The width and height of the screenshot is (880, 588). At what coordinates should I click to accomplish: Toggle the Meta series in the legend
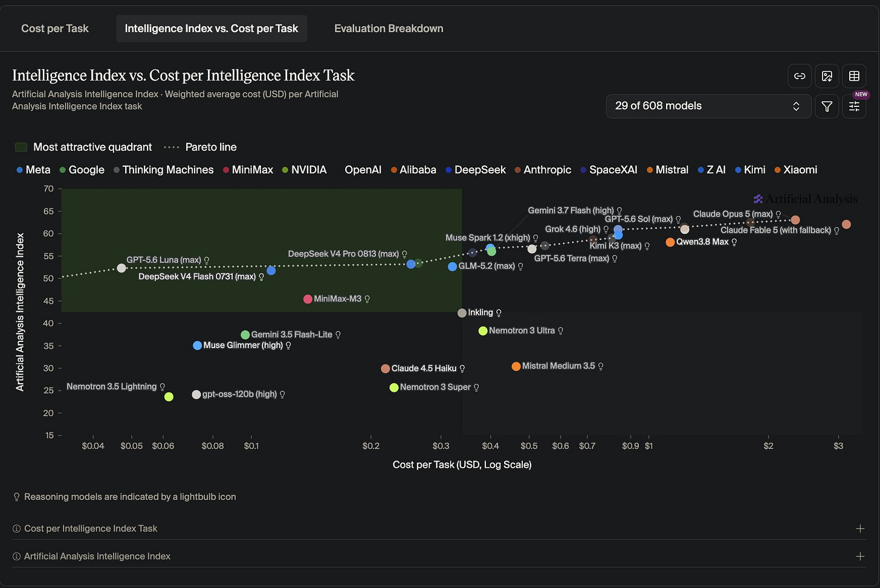point(33,170)
